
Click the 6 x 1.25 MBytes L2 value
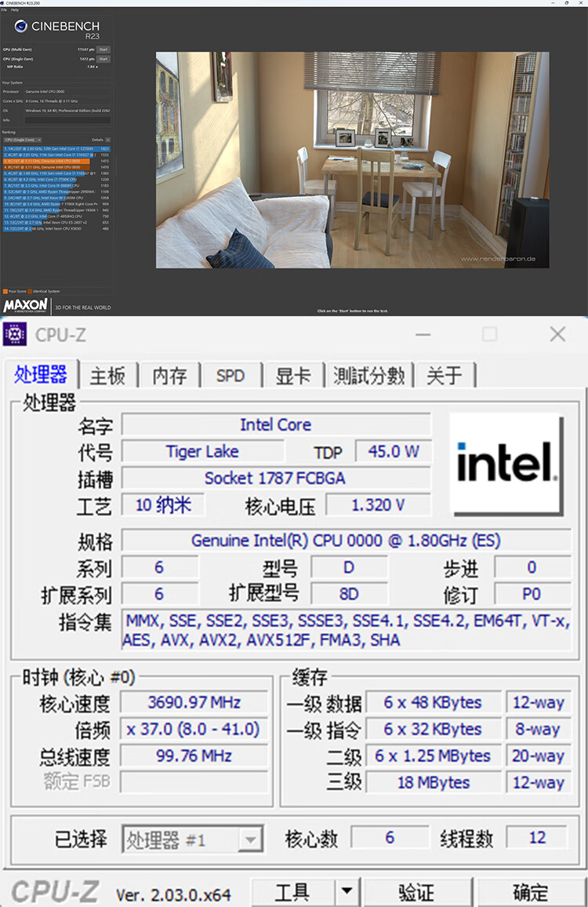pyautogui.click(x=434, y=756)
